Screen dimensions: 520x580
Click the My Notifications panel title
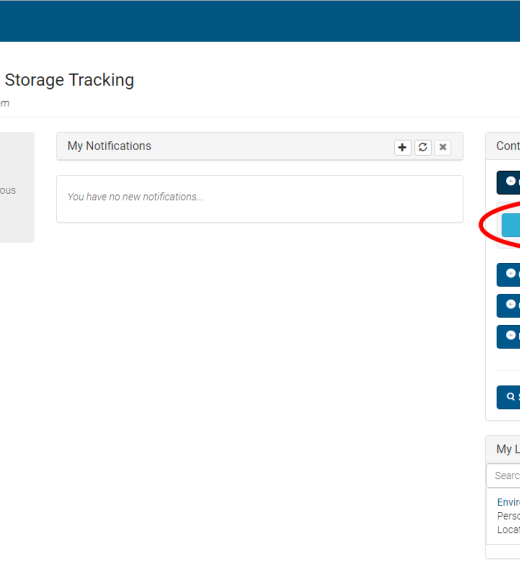(109, 146)
